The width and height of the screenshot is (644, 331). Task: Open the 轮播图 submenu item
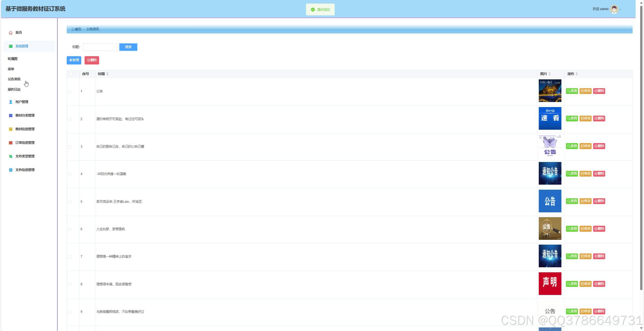(x=13, y=59)
